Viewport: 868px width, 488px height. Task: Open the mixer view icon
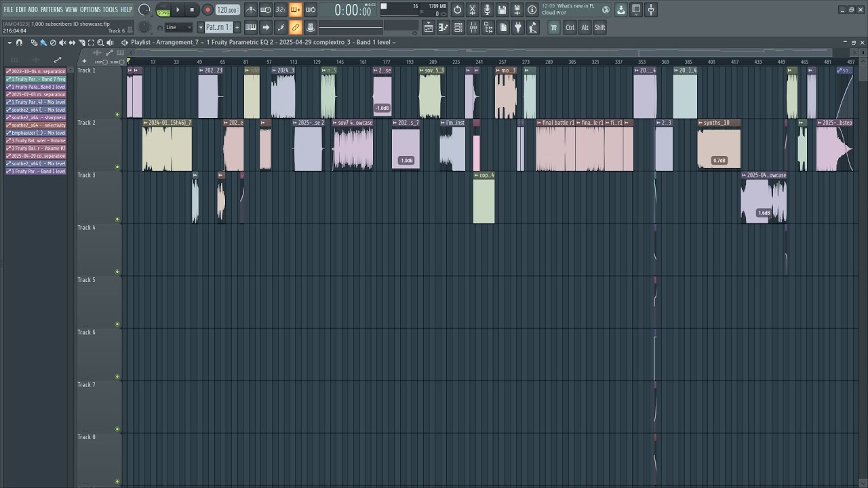(x=473, y=27)
